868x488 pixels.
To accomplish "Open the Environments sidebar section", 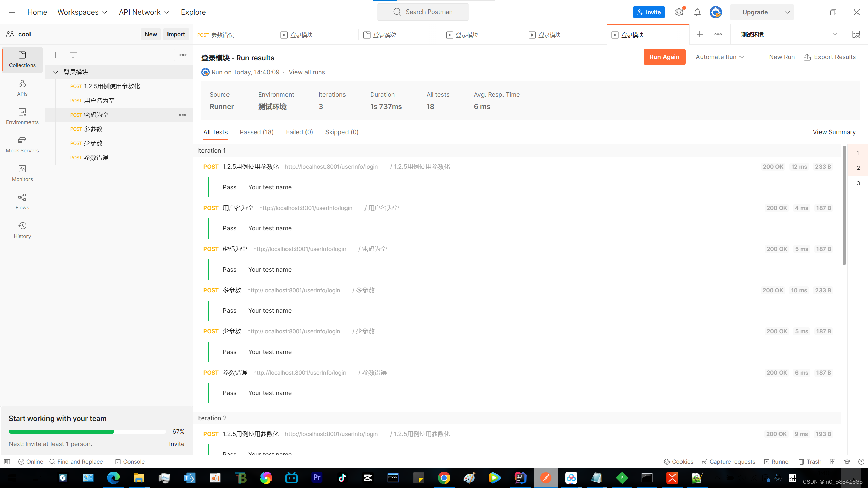I will click(x=22, y=116).
